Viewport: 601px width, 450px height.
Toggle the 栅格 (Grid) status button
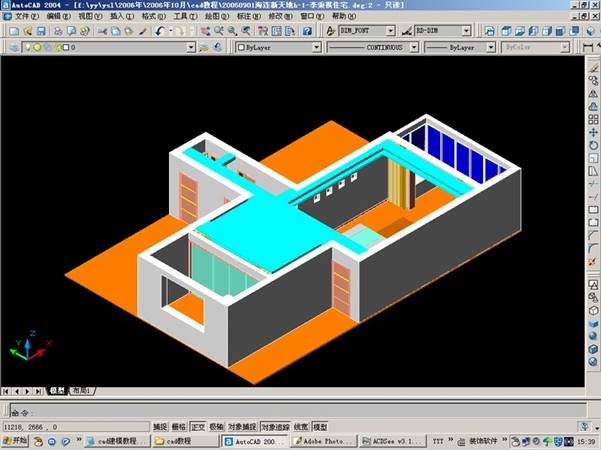coord(179,427)
